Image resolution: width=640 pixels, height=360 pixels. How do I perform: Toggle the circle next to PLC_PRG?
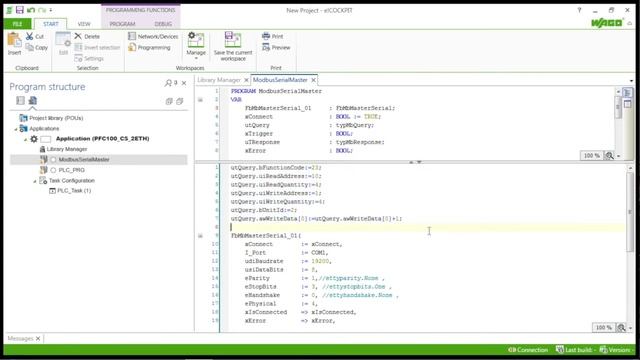[x=53, y=170]
